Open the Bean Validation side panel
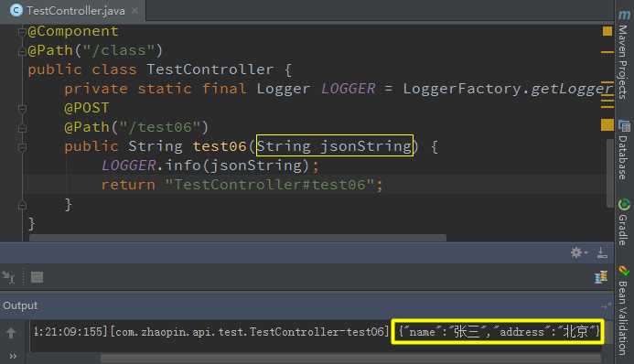 [624, 310]
